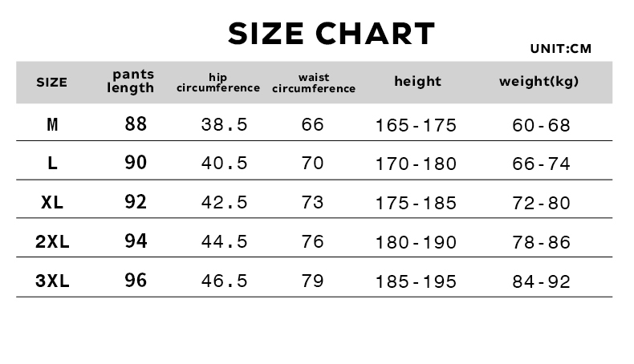Click height range 180-190

click(416, 242)
